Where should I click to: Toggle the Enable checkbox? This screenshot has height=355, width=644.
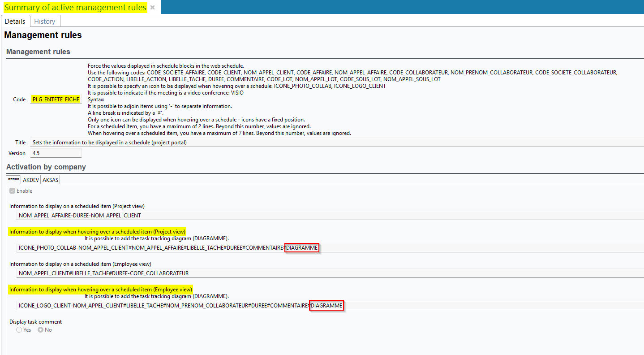point(13,191)
